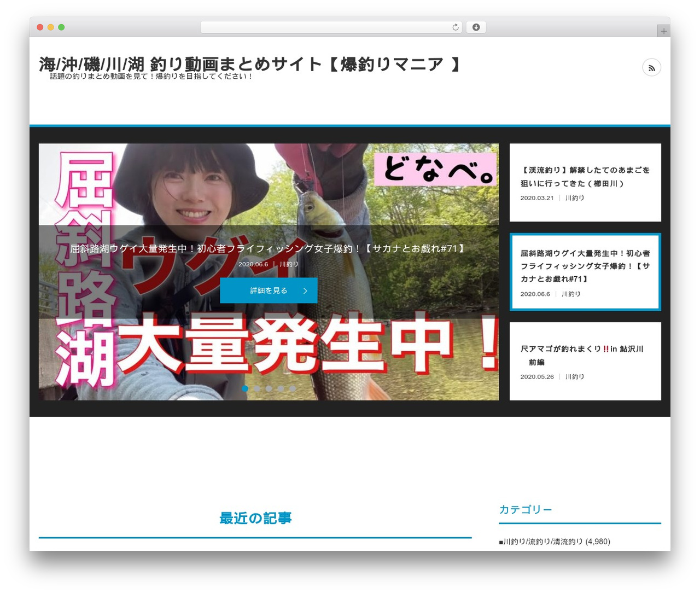Viewport: 700px width, 593px height.
Task: Click the tagline 話題の釣りまとめ動画を見て!
Action: click(151, 77)
